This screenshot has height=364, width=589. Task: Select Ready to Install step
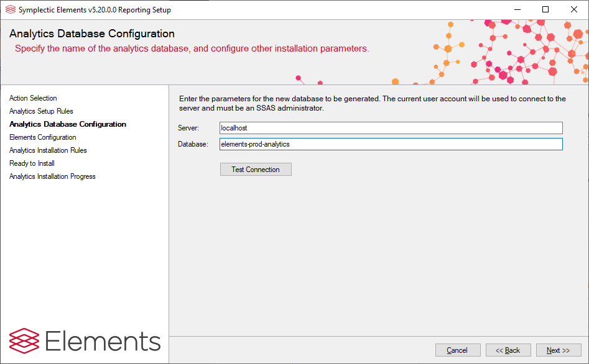coord(32,163)
